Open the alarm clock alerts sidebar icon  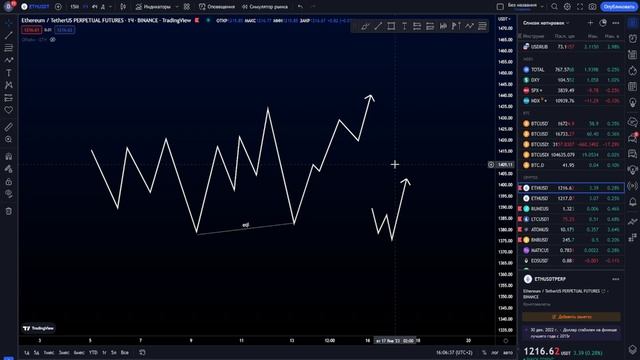pos(633,39)
